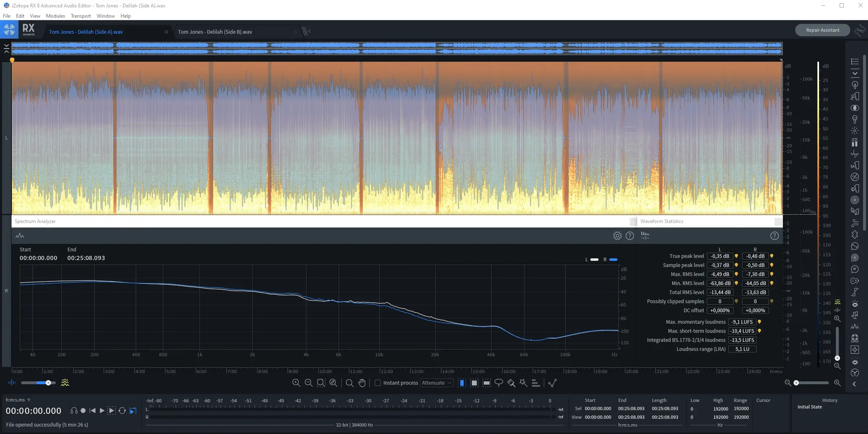The width and height of the screenshot is (868, 434).
Task: Click the Repair Assistant button
Action: [x=822, y=30]
